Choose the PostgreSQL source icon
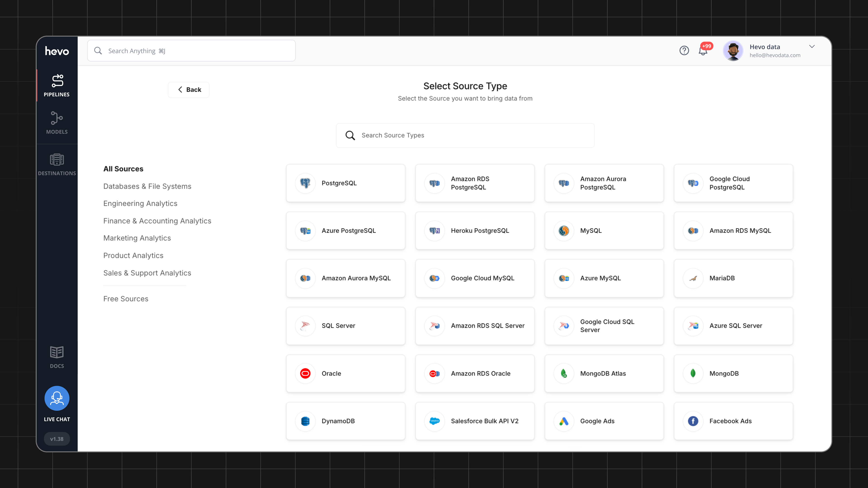Image resolution: width=868 pixels, height=488 pixels. coord(305,183)
